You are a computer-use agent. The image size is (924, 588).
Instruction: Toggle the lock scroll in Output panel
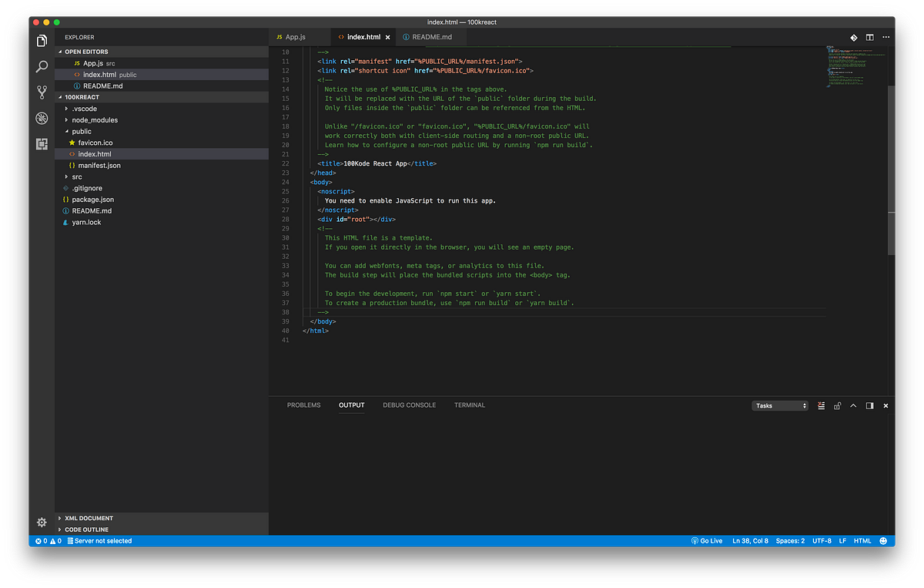tap(837, 405)
